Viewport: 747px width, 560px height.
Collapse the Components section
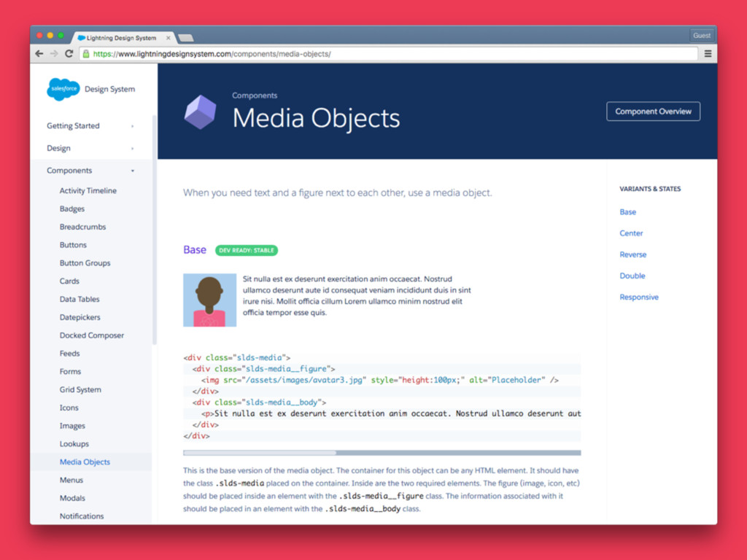[90, 171]
